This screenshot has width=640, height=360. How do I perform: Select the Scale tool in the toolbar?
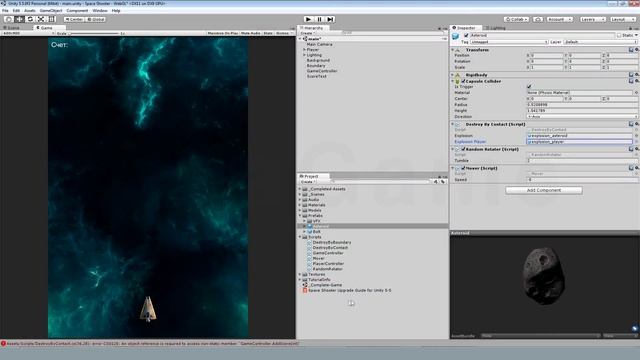point(41,19)
